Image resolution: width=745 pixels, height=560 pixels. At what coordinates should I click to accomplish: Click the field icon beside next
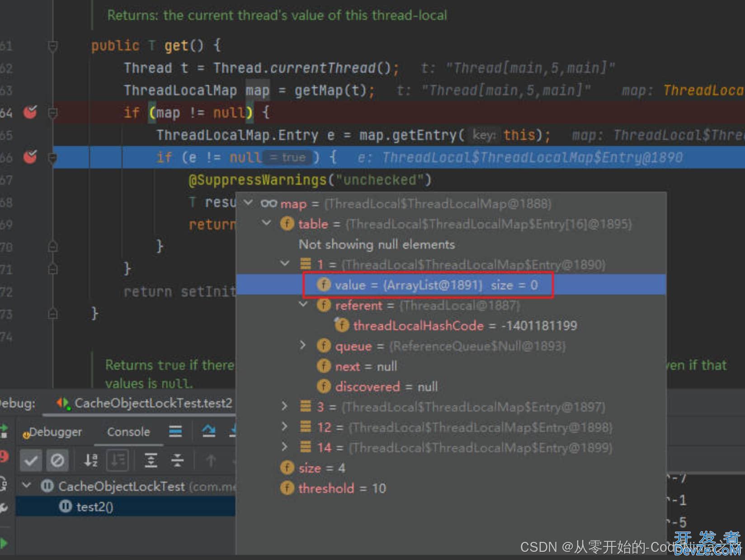tap(324, 366)
